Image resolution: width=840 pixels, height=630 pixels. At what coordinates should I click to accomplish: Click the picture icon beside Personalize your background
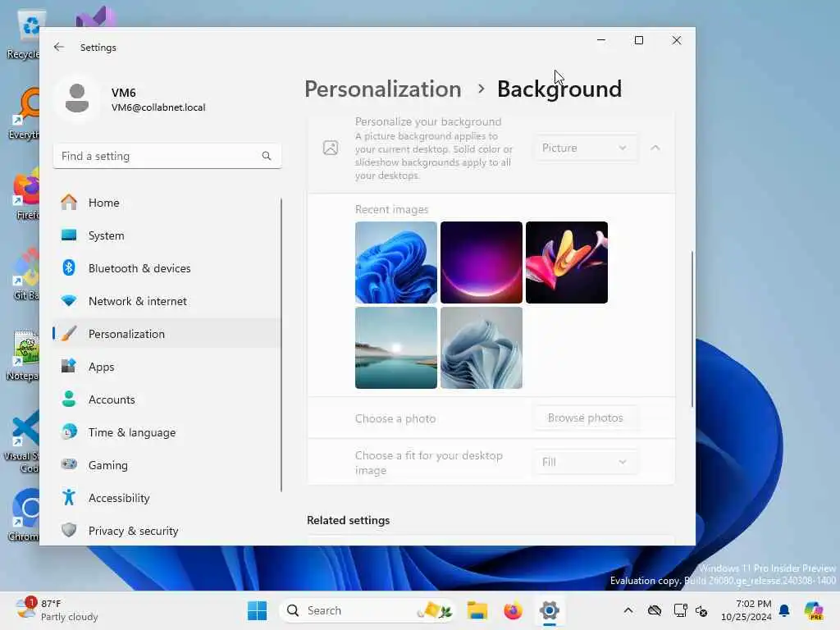tap(331, 148)
